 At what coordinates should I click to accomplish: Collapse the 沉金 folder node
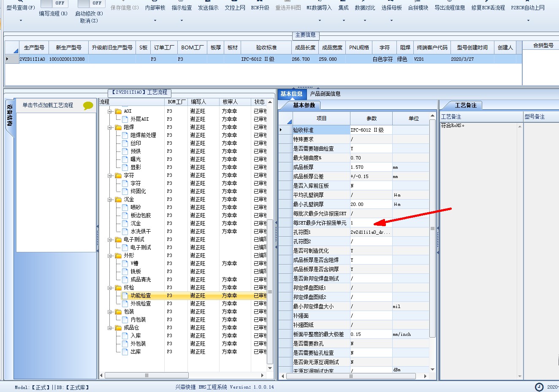click(109, 200)
